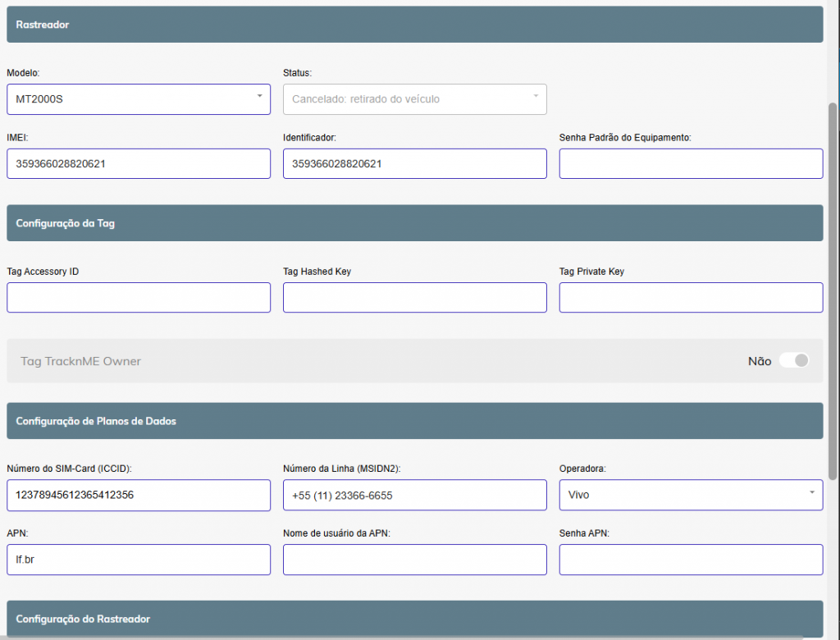Focus the Senha Padrão do Equipamento field
The width and height of the screenshot is (840, 640).
click(x=691, y=163)
